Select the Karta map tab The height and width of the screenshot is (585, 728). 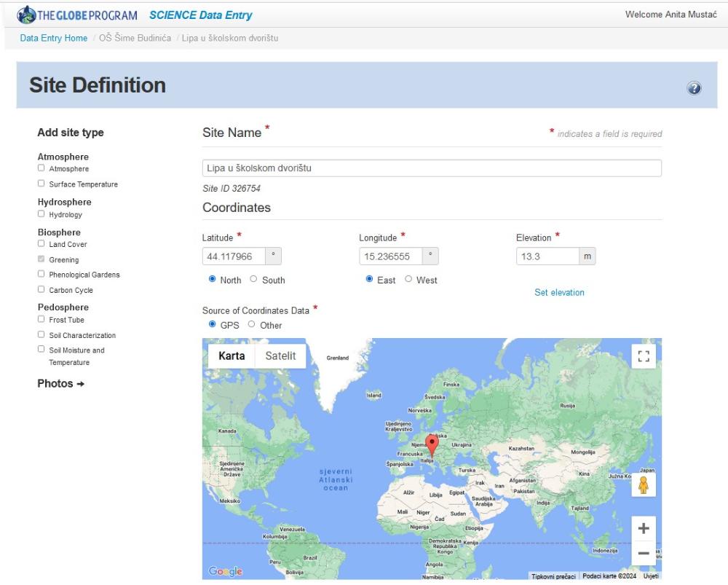click(232, 356)
